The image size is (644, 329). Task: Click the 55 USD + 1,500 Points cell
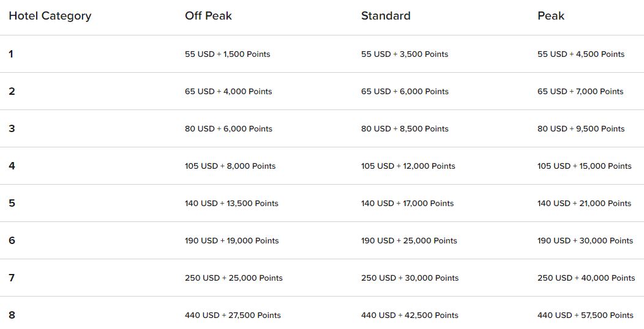[227, 54]
